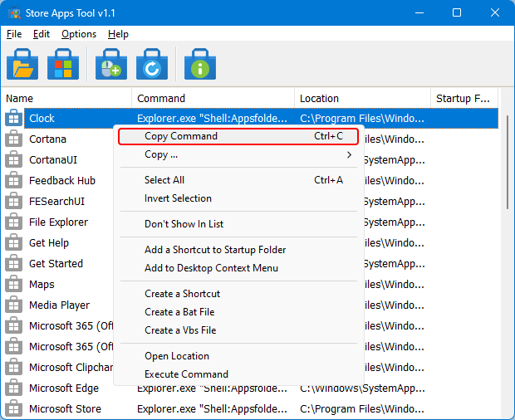The height and width of the screenshot is (420, 515).
Task: Click the Microsoft Store row icon
Action: 13,409
